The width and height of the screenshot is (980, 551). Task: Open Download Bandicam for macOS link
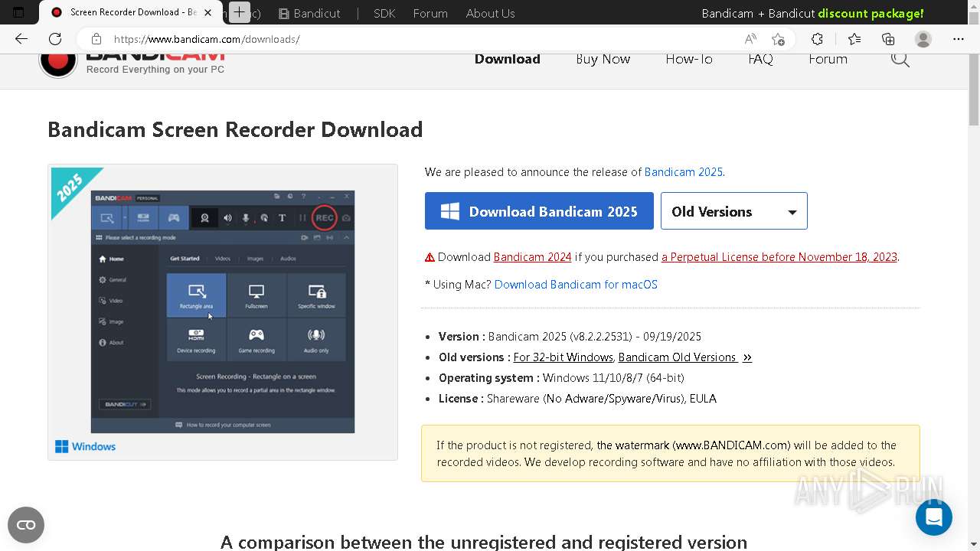pyautogui.click(x=576, y=285)
